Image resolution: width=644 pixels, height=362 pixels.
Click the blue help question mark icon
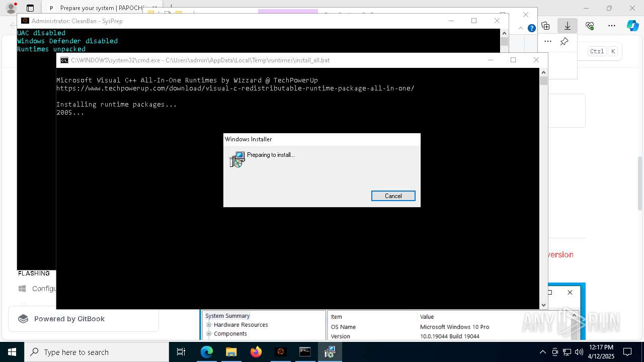click(x=531, y=28)
